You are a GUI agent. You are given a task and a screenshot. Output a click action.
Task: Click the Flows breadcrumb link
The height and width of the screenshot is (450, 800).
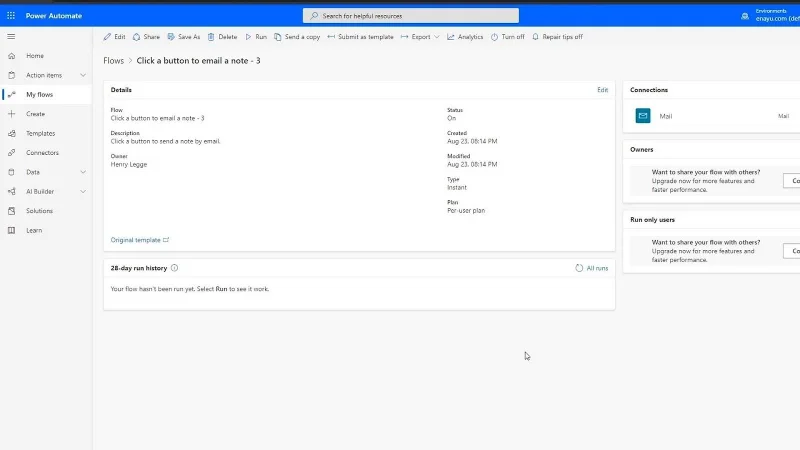click(x=113, y=61)
